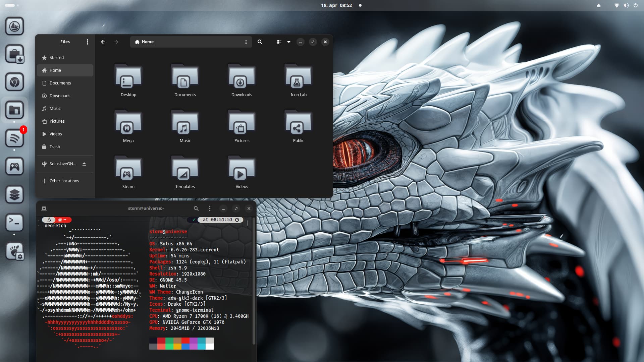This screenshot has width=644, height=362.
Task: Click the purple color block in neofetch palette
Action: [x=193, y=341]
